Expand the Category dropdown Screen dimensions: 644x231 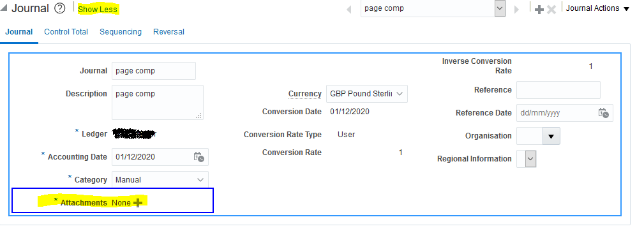tap(200, 180)
